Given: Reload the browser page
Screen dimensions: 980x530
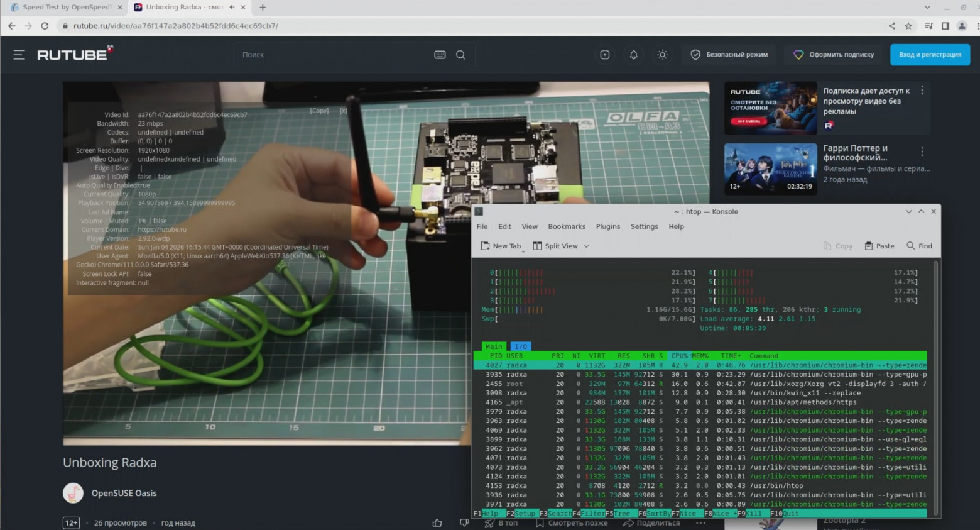Looking at the screenshot, I should pyautogui.click(x=45, y=26).
